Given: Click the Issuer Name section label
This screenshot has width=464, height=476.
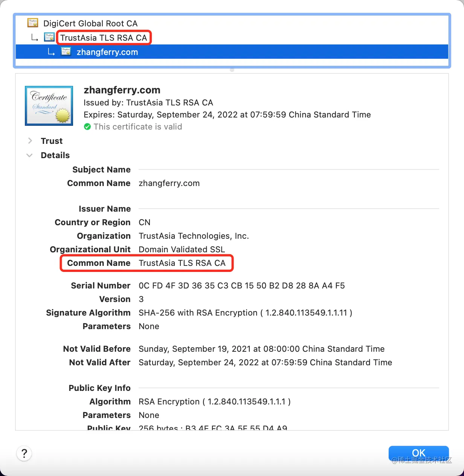Looking at the screenshot, I should (x=105, y=209).
